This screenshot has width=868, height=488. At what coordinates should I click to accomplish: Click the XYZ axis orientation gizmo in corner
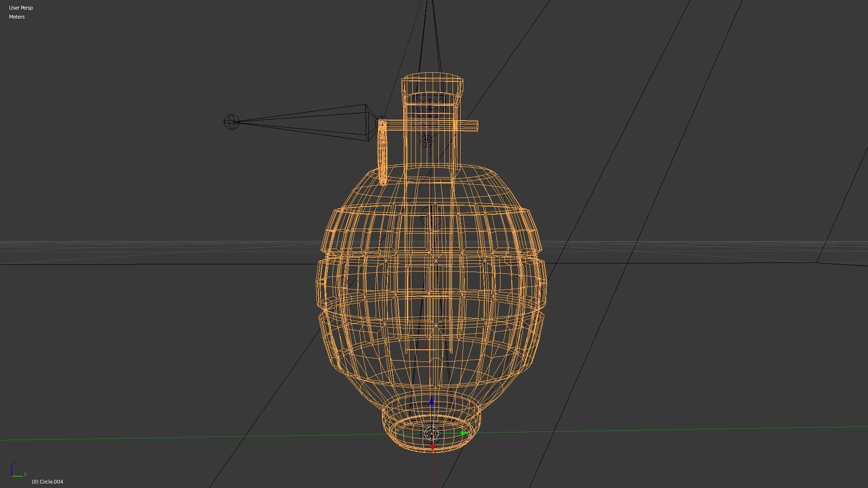18,469
